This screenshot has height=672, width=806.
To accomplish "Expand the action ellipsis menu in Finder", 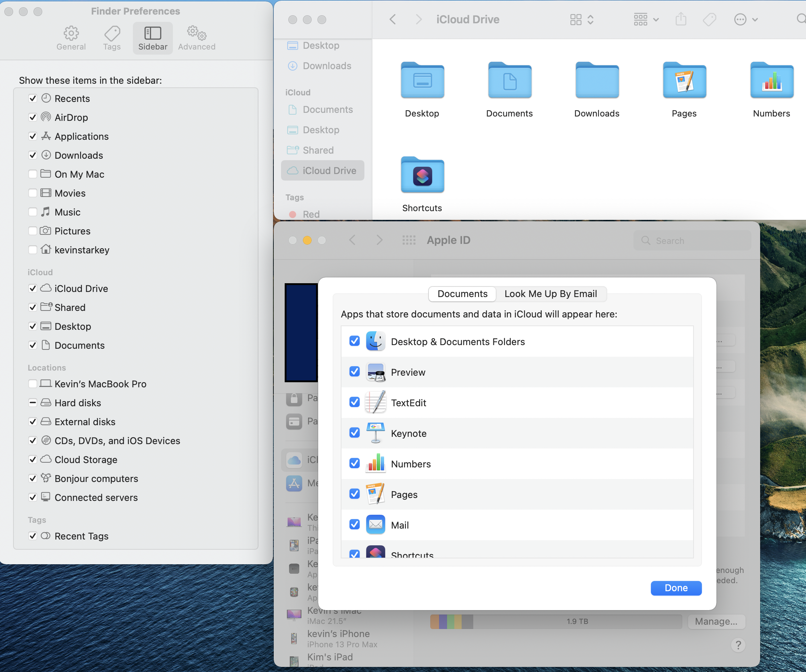I will (x=745, y=19).
